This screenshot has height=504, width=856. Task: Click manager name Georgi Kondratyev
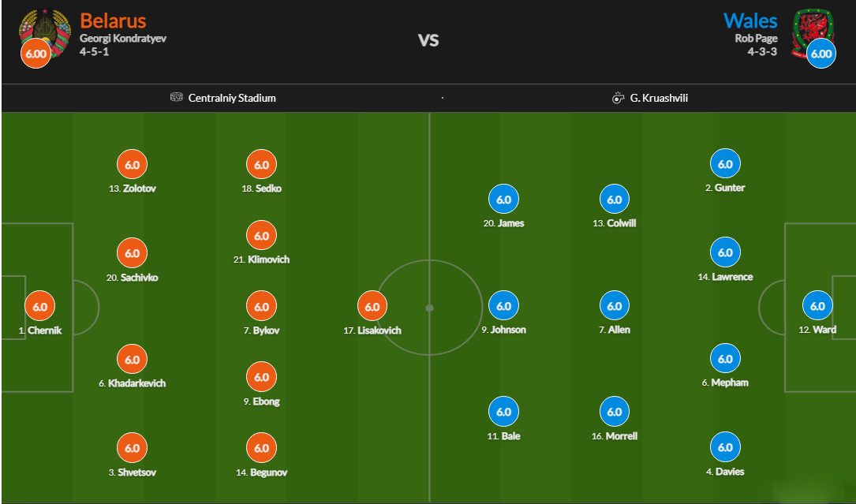point(122,38)
